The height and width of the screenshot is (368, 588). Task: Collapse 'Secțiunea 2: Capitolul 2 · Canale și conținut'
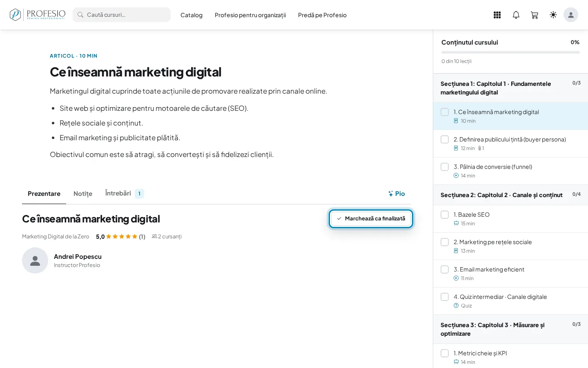510,195
